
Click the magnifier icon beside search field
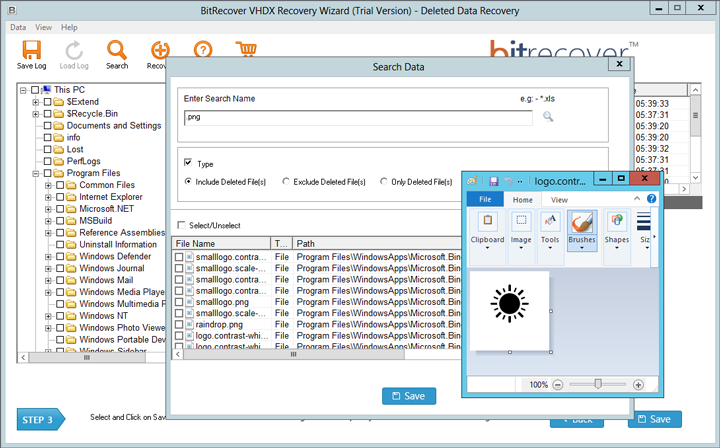(548, 117)
